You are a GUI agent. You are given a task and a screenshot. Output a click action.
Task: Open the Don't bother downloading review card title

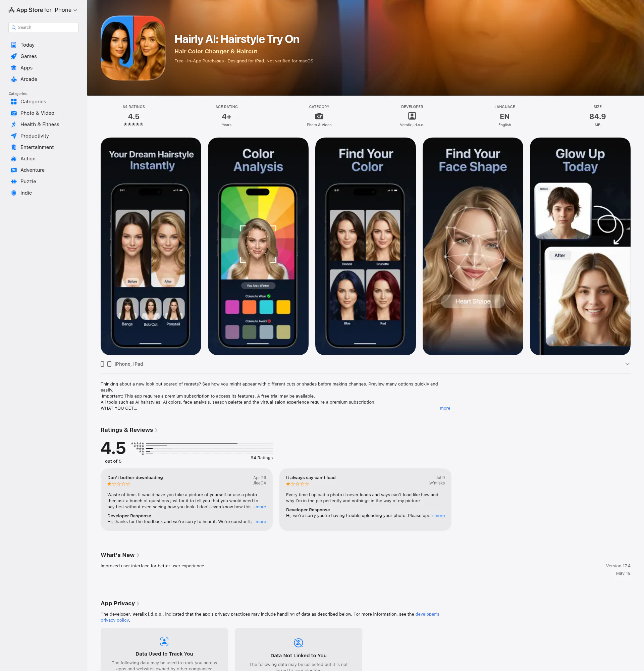point(135,477)
